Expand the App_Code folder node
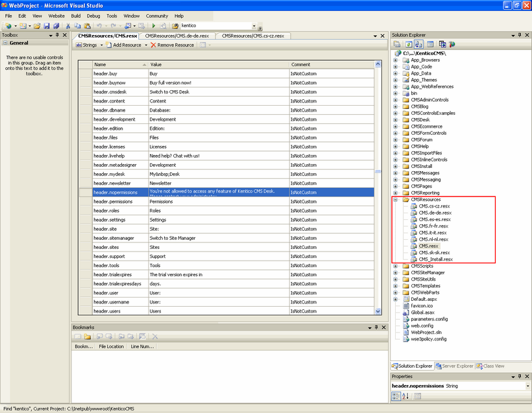532x413 pixels. click(x=395, y=67)
